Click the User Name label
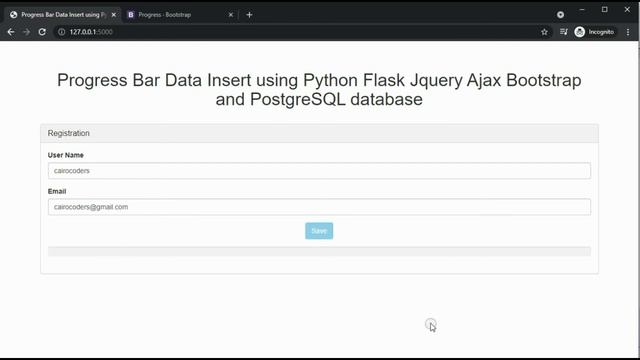The image size is (640, 360). pyautogui.click(x=66, y=155)
